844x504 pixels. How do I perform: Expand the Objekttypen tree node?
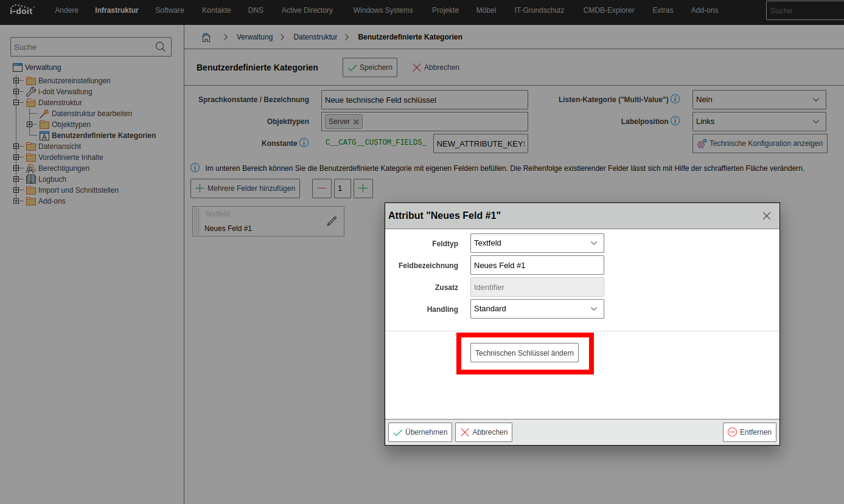pos(30,125)
